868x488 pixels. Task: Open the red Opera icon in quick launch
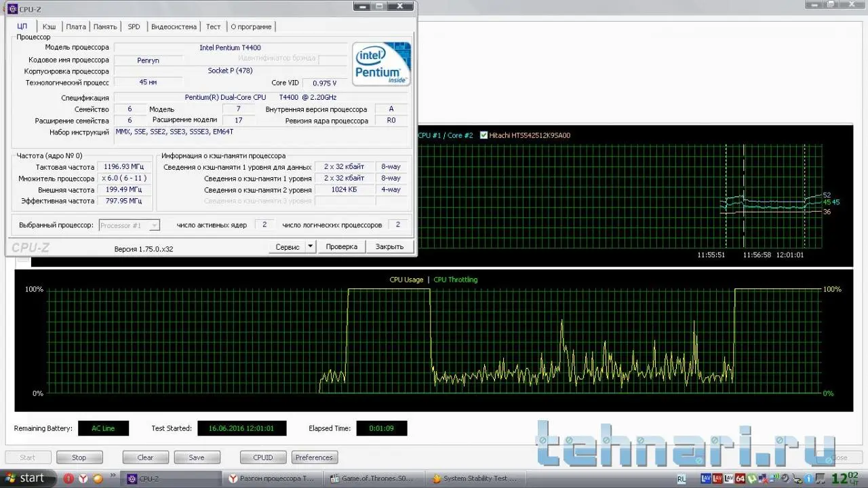point(68,478)
